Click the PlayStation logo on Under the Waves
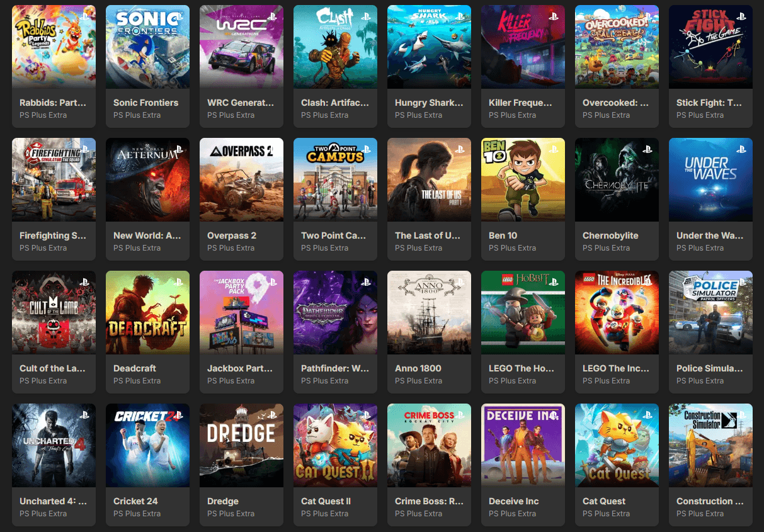The height and width of the screenshot is (532, 764). 741,149
